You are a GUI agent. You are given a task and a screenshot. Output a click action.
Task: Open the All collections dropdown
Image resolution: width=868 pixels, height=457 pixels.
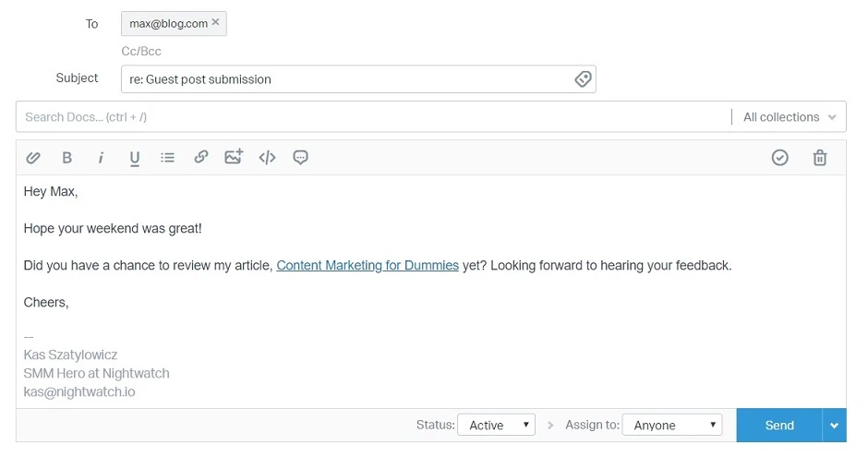[x=790, y=117]
